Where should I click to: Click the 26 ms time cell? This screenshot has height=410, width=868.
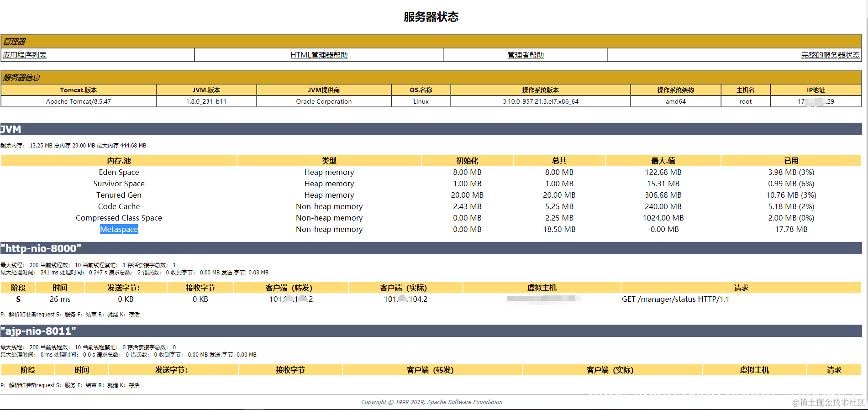click(60, 299)
